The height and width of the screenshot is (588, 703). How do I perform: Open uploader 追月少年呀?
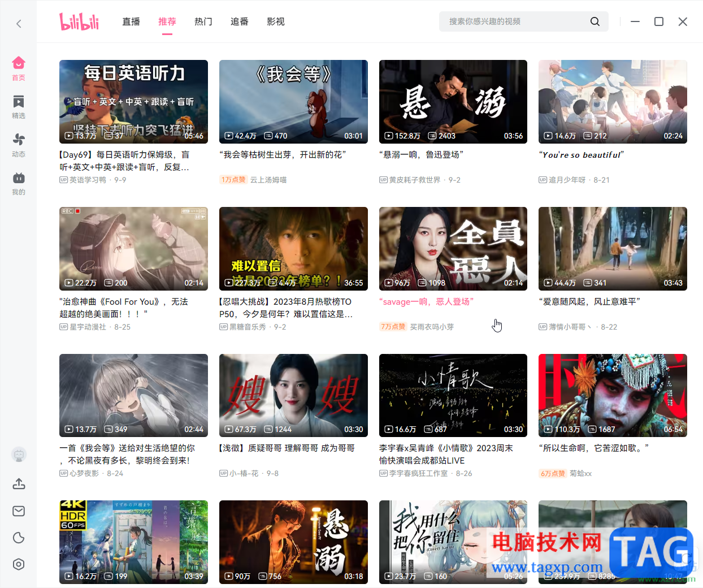coord(567,180)
